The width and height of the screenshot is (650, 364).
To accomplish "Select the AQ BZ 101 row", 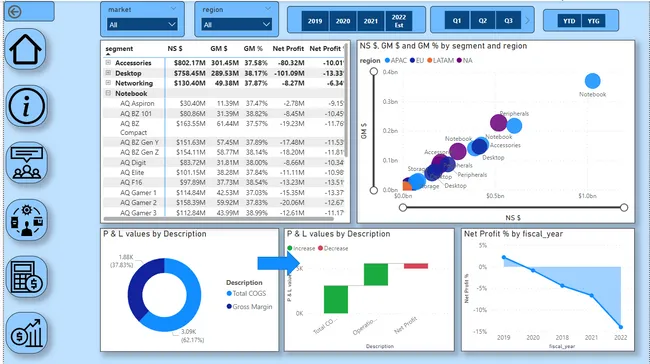I will [x=223, y=114].
